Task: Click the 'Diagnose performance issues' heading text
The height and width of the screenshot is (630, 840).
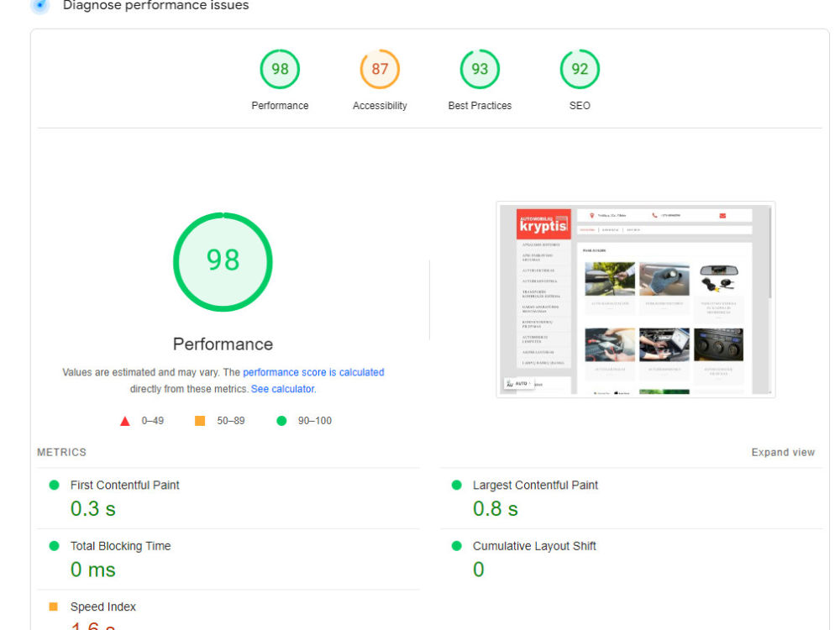Action: click(156, 5)
